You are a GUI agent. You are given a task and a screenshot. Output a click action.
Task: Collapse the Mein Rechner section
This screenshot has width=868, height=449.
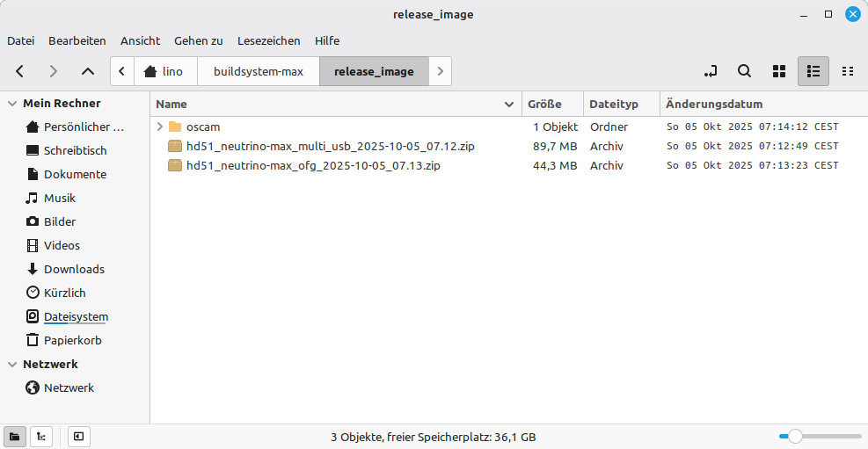click(x=12, y=104)
